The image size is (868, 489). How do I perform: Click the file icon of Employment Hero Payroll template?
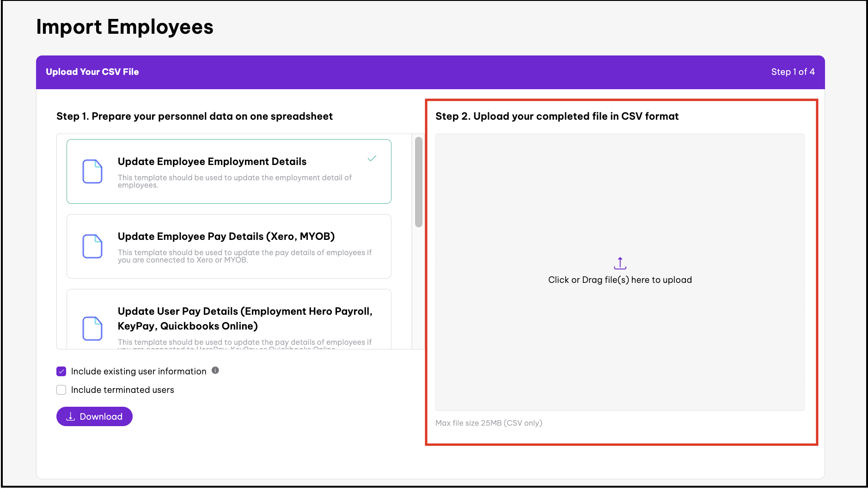pos(92,328)
